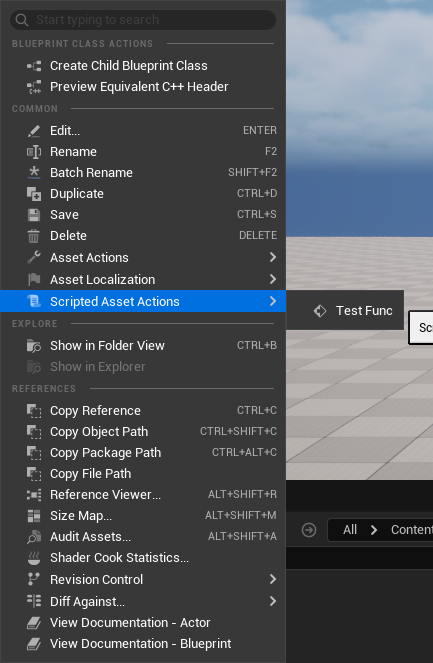Click the asterisk icon for Batch Rename
433x663 pixels.
[x=34, y=172]
